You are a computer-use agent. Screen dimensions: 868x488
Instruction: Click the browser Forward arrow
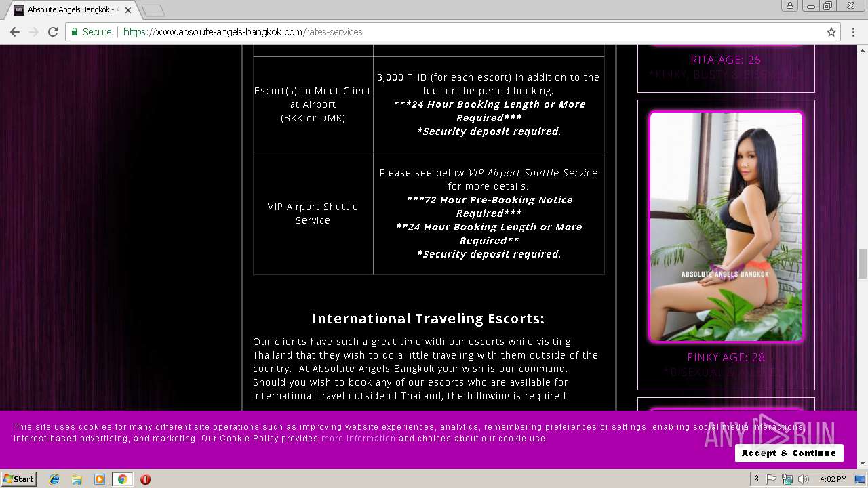(34, 32)
